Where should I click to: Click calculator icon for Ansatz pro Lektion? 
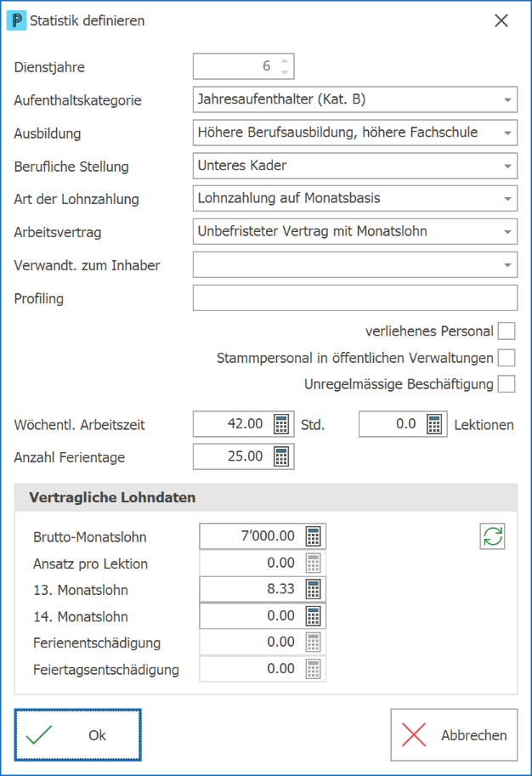point(314,564)
